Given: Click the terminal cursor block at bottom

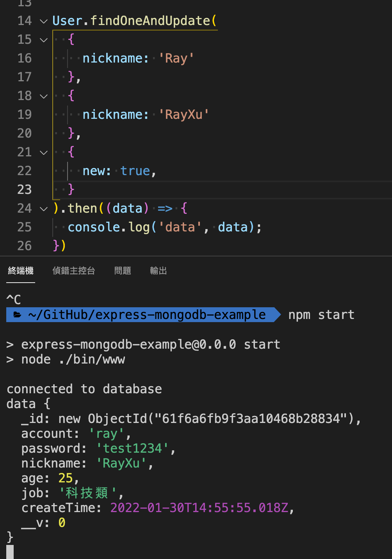Looking at the screenshot, I should 10,552.
